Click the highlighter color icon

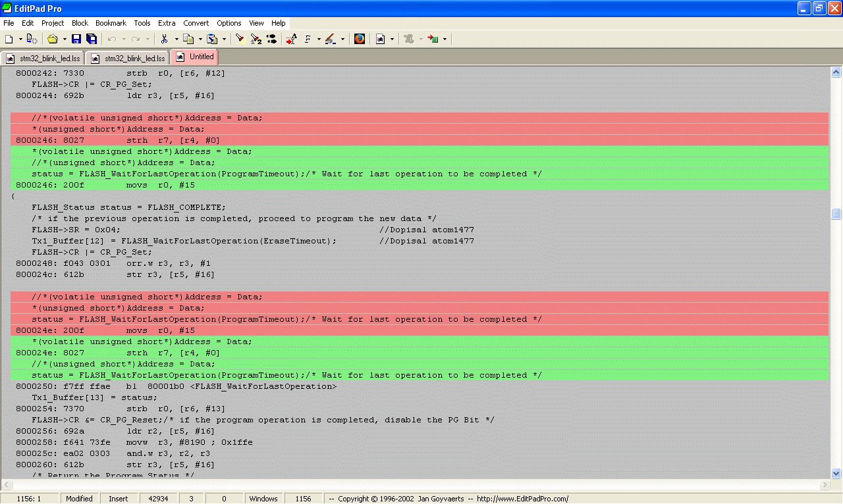click(x=331, y=39)
